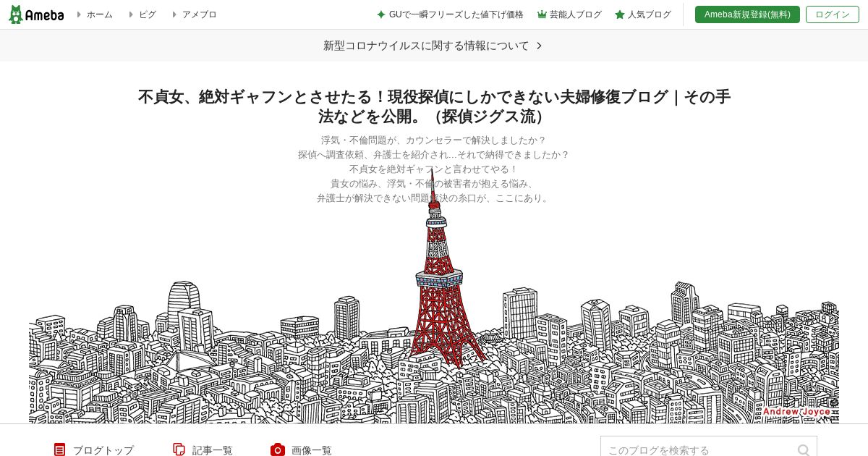Screen dimensions: 868x456
Task: Click the ログイン button
Action: [x=833, y=14]
